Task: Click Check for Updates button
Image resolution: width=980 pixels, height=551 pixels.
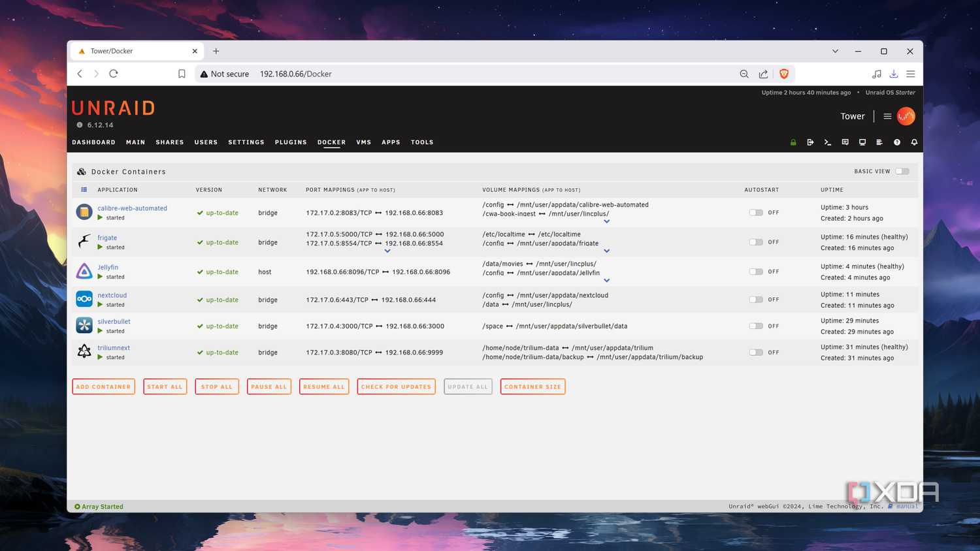Action: tap(396, 386)
